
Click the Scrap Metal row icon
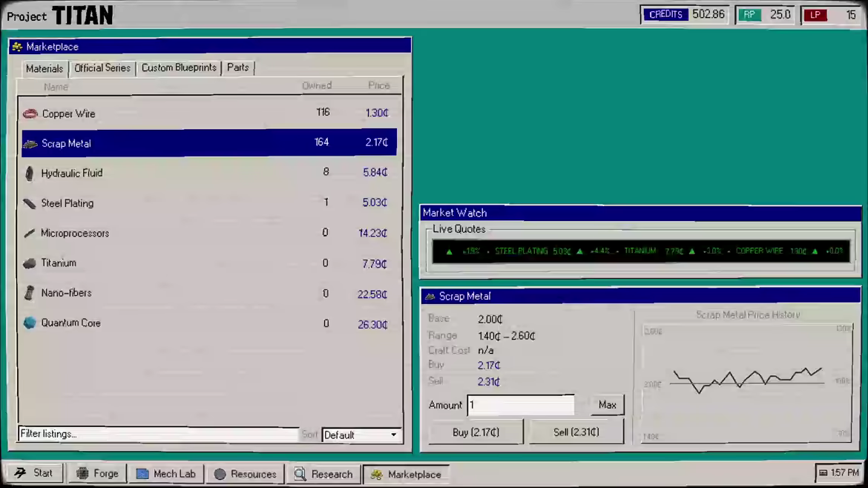pos(30,144)
